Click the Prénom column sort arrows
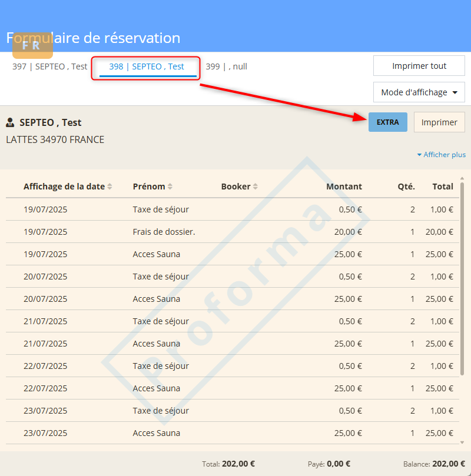471x476 pixels. pos(170,187)
